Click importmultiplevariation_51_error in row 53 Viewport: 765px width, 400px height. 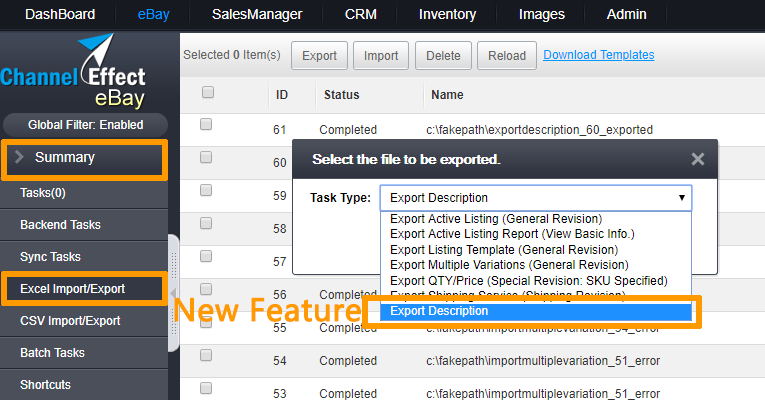pos(543,393)
